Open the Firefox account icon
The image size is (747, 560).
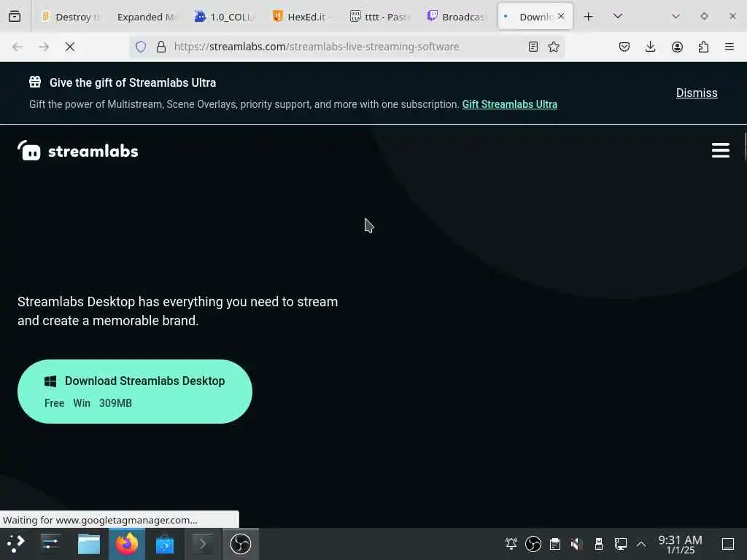click(677, 47)
